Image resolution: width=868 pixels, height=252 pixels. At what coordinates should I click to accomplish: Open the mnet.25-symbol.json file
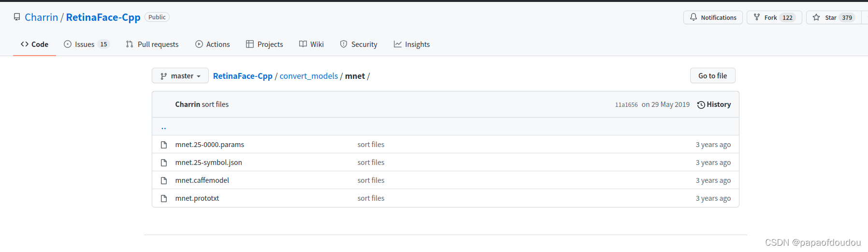click(x=209, y=163)
